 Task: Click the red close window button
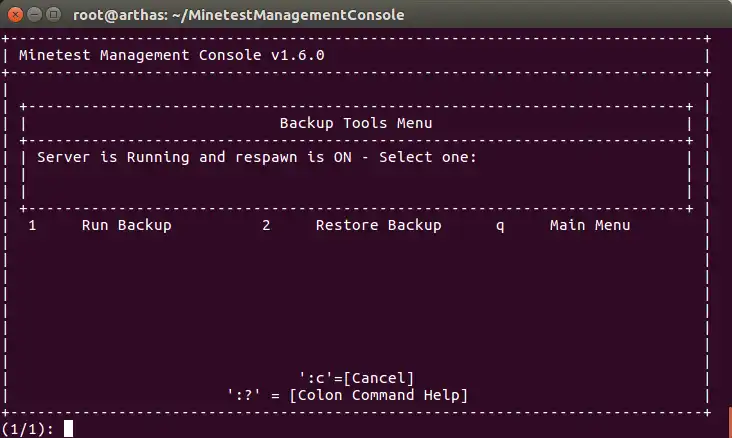(15, 14)
